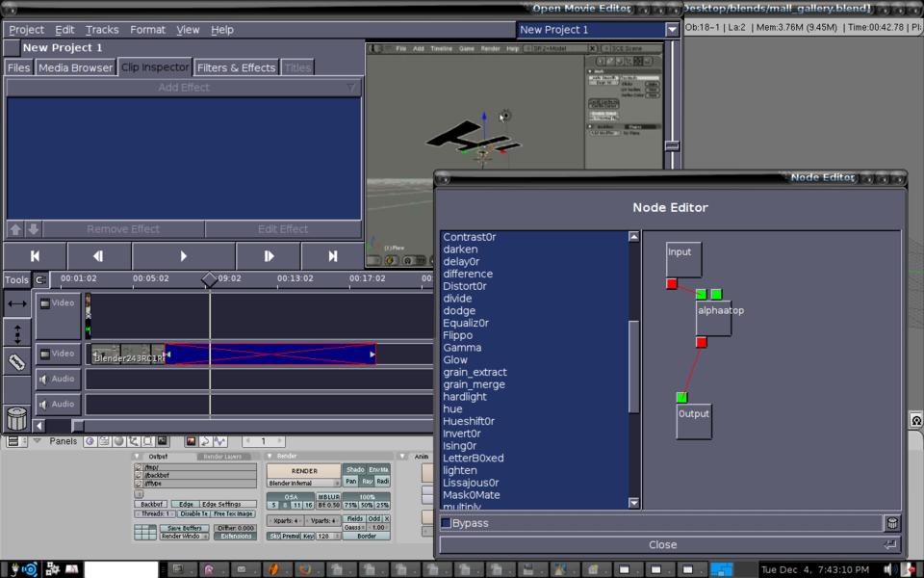This screenshot has height=578, width=924.
Task: Jump to the start of the timeline
Action: tap(35, 256)
